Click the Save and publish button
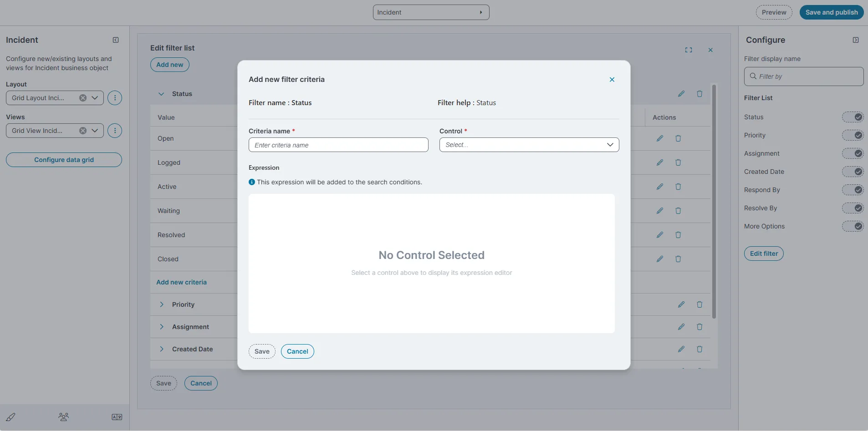The height and width of the screenshot is (431, 868). (x=832, y=12)
